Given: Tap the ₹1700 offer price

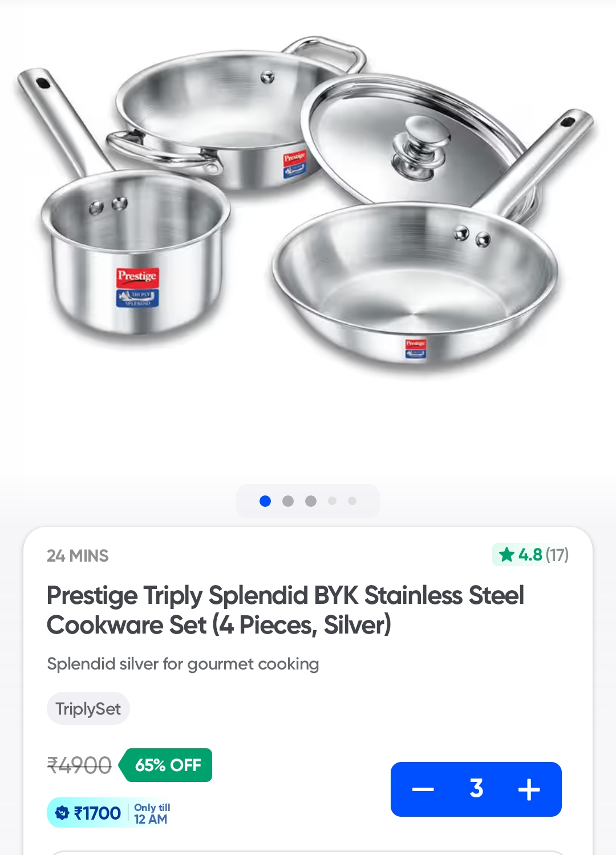Looking at the screenshot, I should 98,813.
